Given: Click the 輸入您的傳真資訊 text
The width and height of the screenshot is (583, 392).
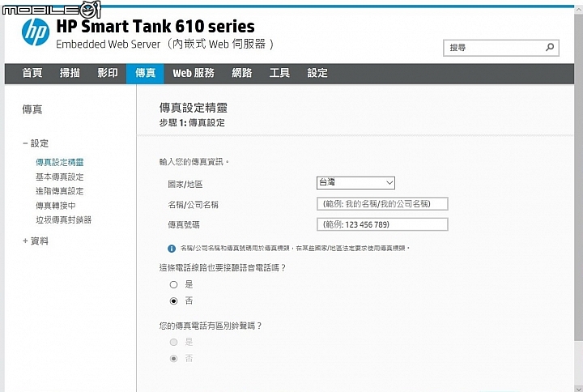Looking at the screenshot, I should click(194, 162).
